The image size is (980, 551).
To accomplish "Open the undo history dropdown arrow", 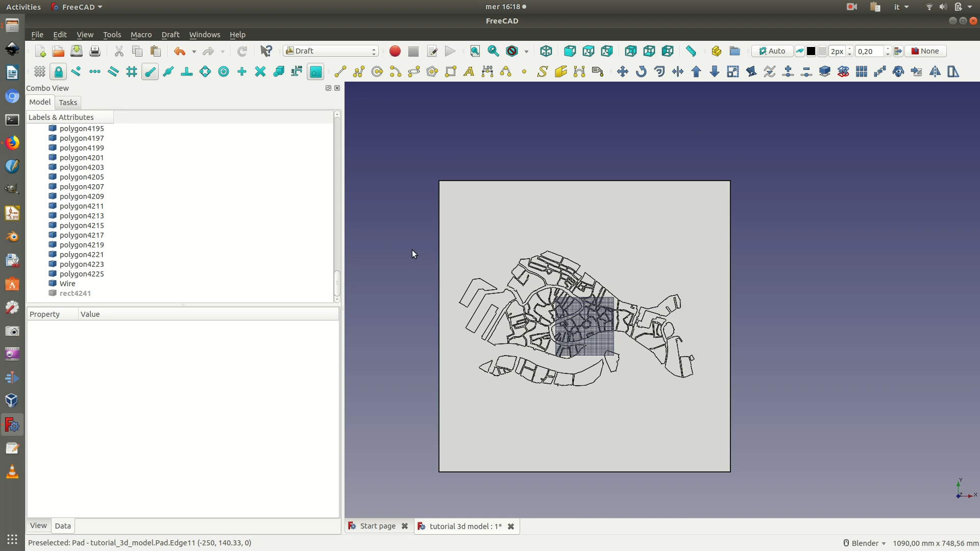I will [194, 52].
